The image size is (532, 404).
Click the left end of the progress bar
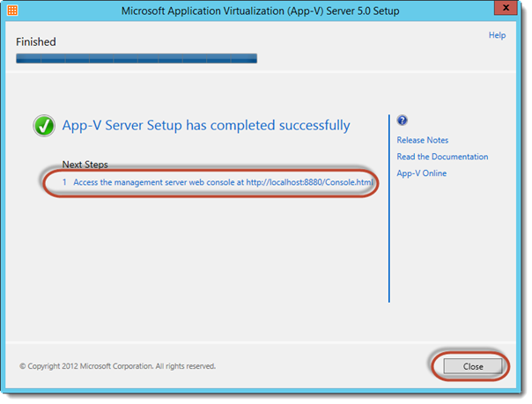21,59
